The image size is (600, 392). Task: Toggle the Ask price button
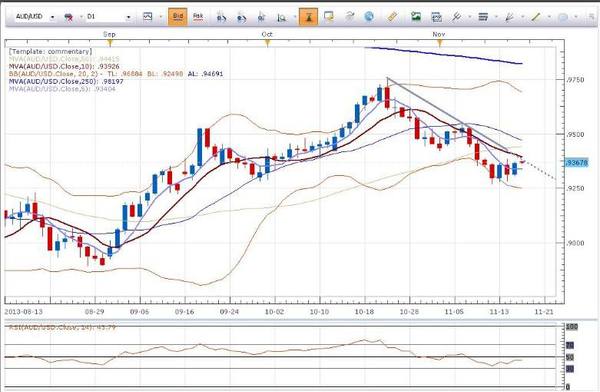pos(198,16)
